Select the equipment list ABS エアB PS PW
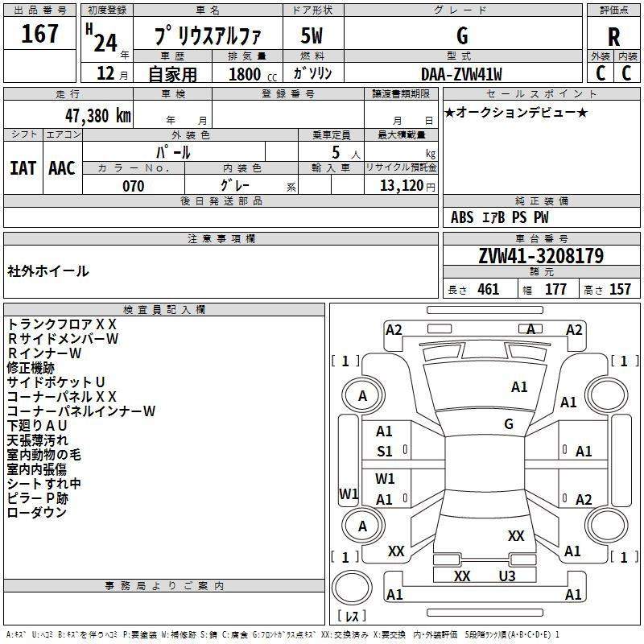Viewport: 644px width, 644px height. click(499, 217)
